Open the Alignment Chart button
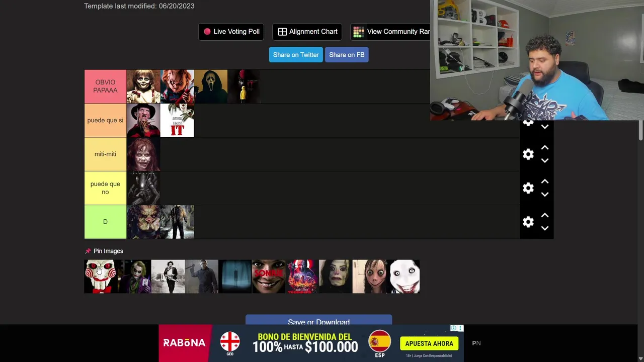The height and width of the screenshot is (362, 644). 307,32
